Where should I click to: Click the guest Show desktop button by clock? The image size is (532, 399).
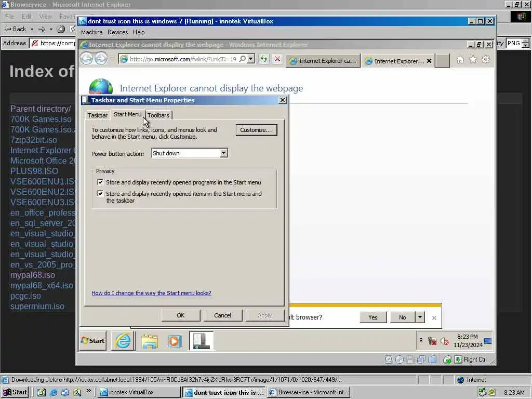tap(488, 341)
